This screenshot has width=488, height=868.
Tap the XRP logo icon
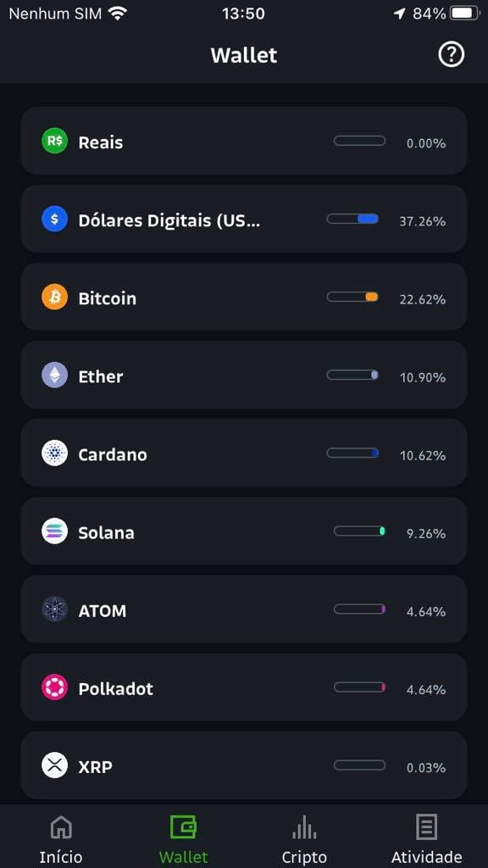point(55,765)
